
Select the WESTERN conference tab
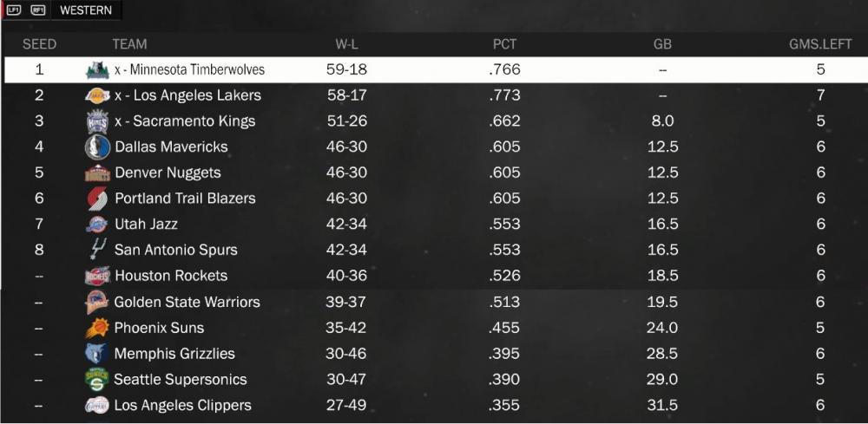[86, 10]
